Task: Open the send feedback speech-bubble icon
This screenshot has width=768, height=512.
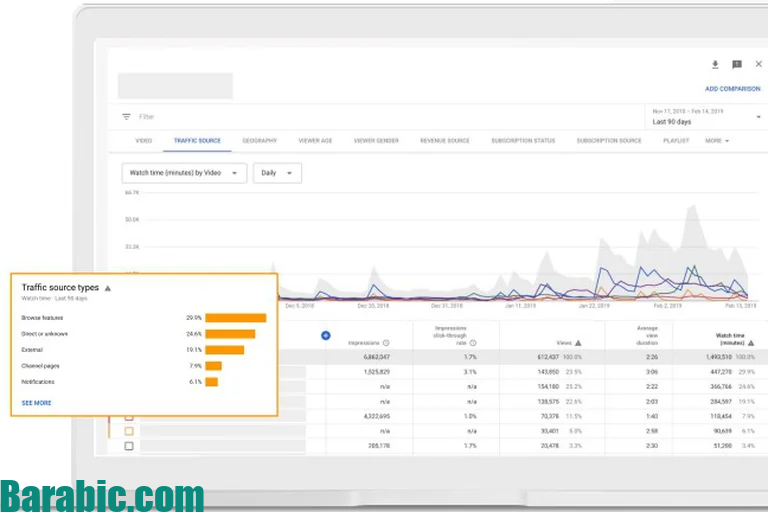Action: pos(737,64)
